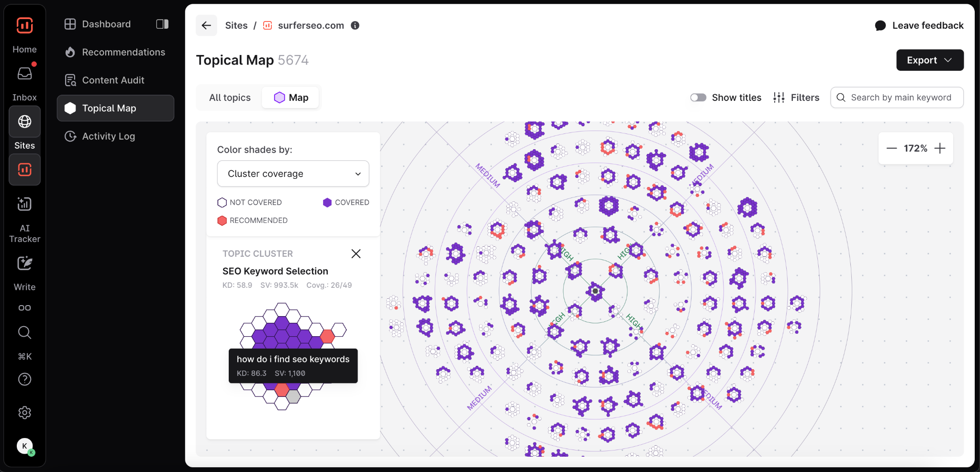Collapse the sidebar panel icon

162,24
